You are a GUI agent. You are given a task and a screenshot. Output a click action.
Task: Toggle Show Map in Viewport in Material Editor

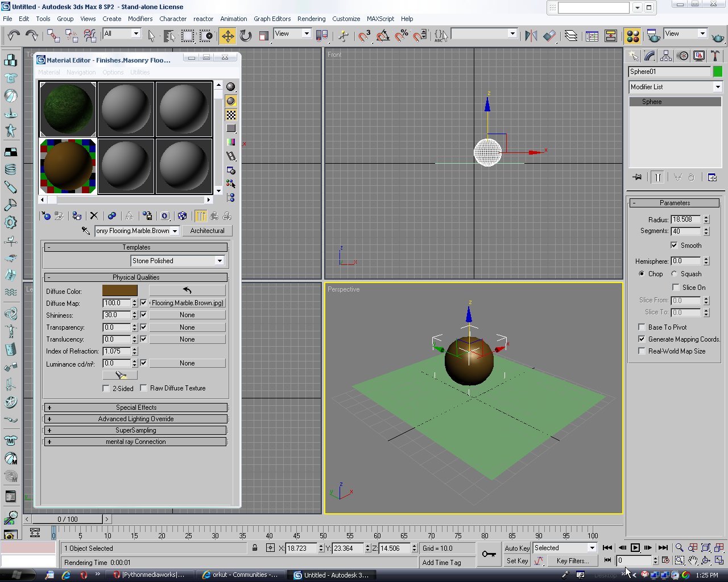[x=183, y=216]
